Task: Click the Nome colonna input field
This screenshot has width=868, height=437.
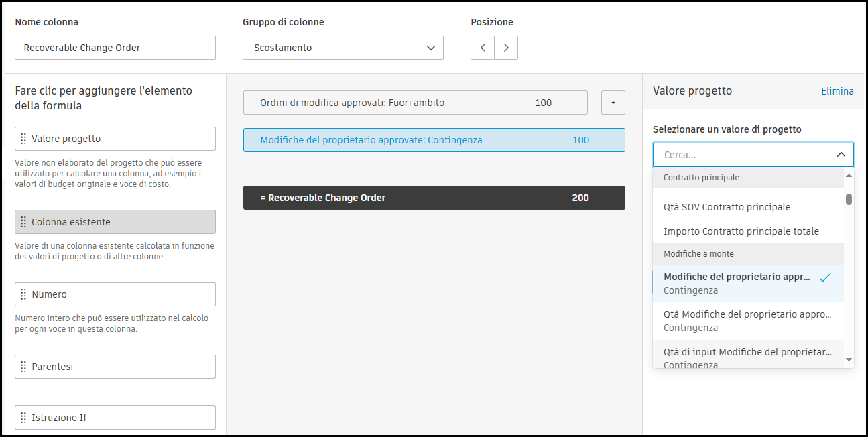Action: coord(115,48)
